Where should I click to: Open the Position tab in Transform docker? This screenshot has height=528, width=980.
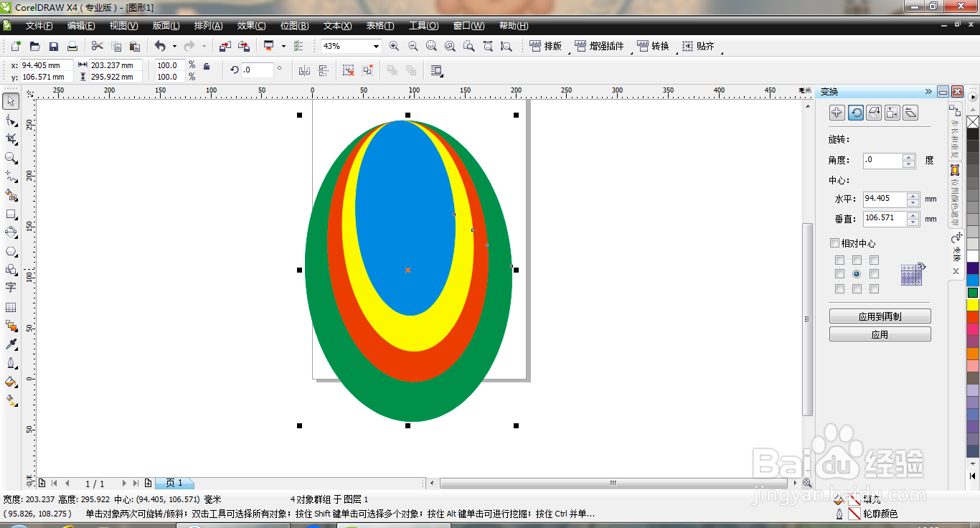[x=837, y=112]
